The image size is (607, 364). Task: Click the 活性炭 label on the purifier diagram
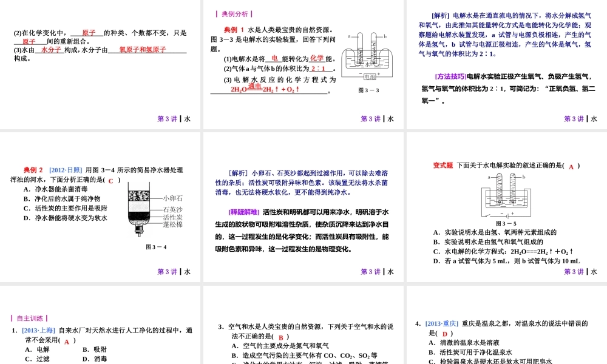(x=172, y=217)
